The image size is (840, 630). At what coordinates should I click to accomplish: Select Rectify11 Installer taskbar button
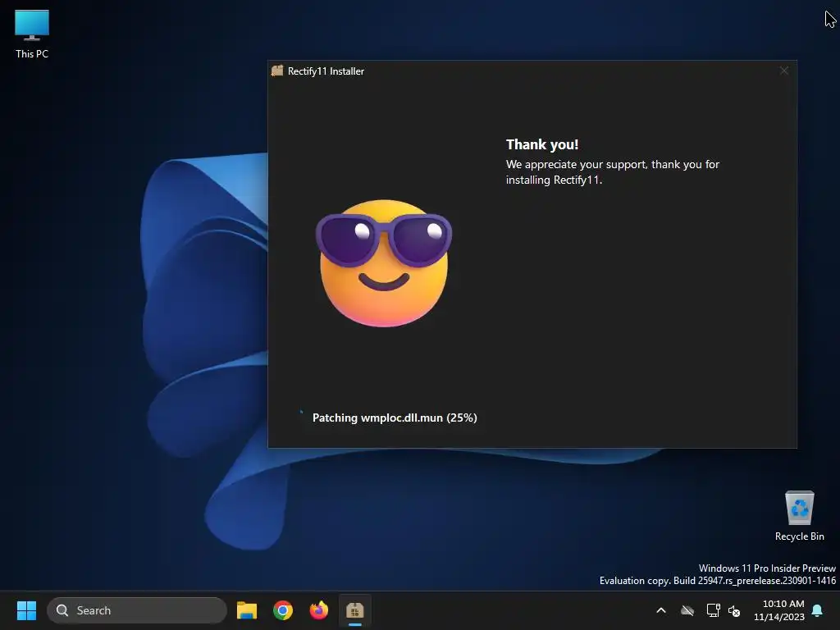click(x=354, y=610)
